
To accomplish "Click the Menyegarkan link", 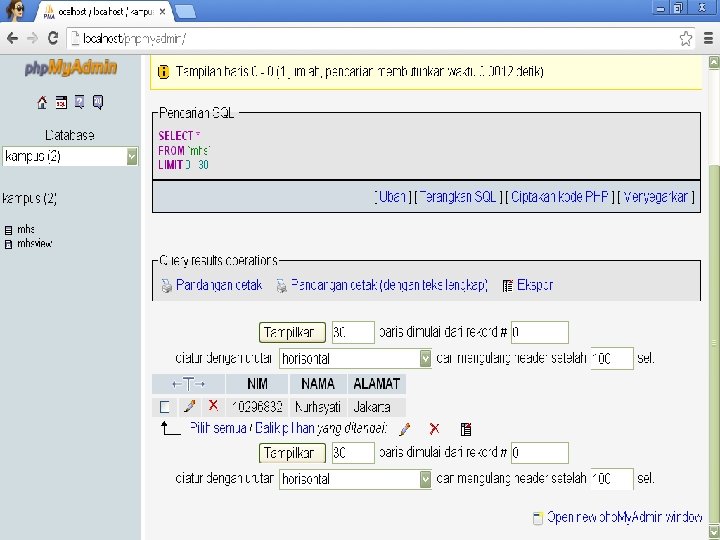I will click(656, 197).
